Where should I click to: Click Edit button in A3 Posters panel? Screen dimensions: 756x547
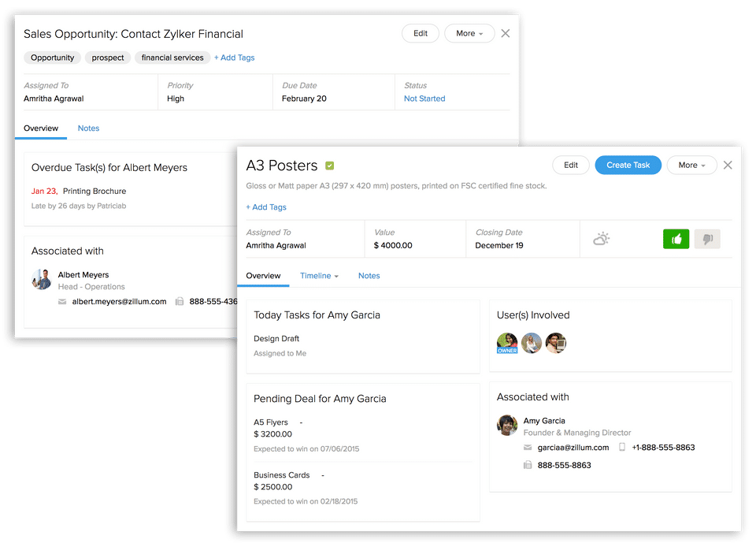571,165
